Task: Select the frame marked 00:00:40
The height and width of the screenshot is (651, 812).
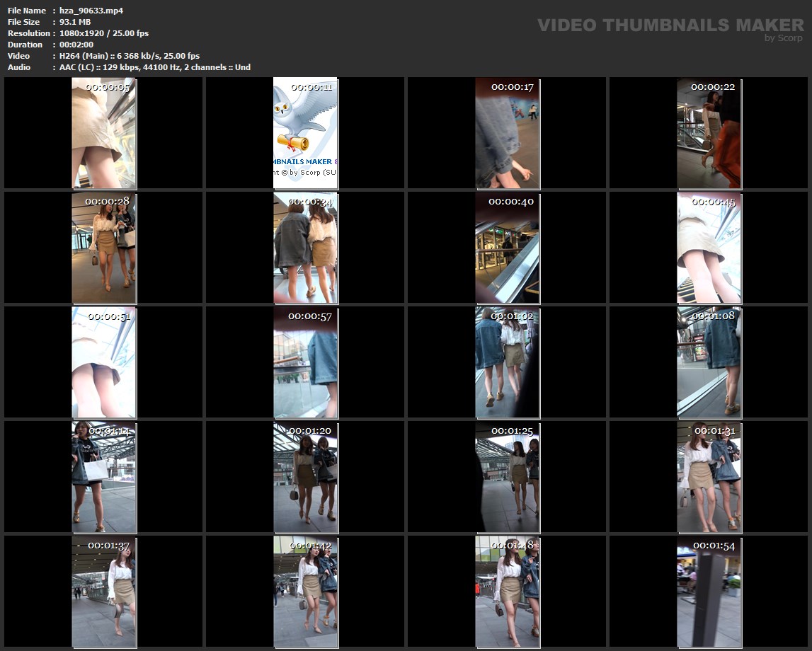Action: click(x=507, y=248)
